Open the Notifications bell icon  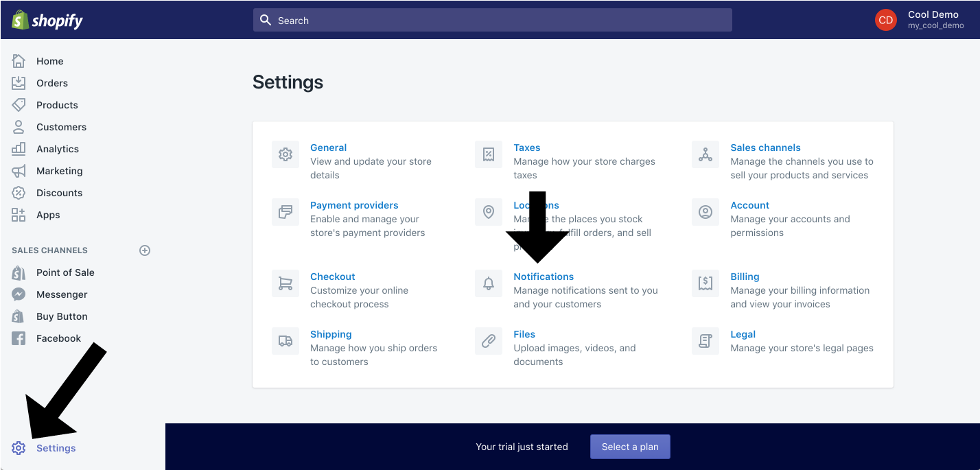point(489,283)
